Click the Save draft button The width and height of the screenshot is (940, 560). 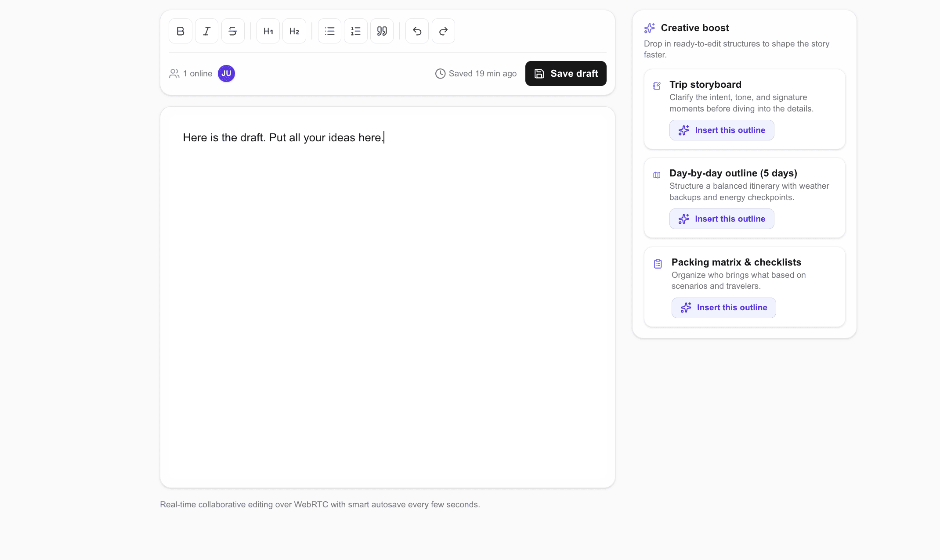[566, 74]
